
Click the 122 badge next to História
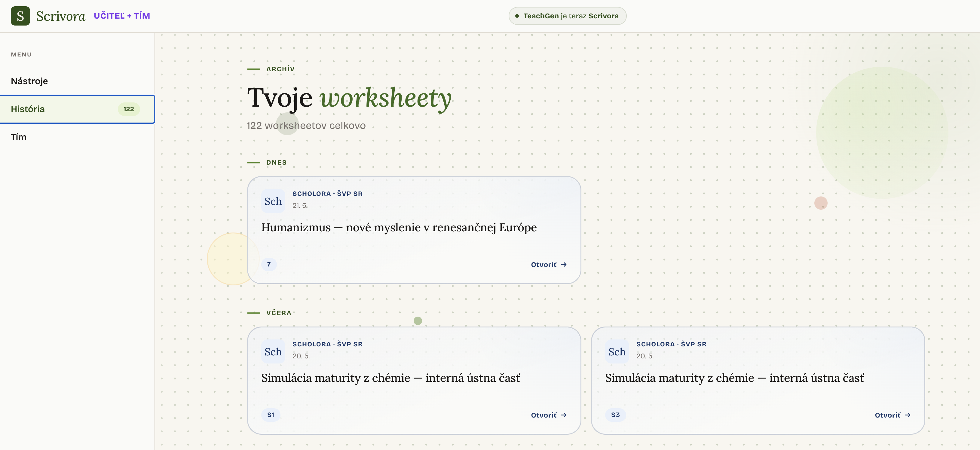pyautogui.click(x=129, y=109)
